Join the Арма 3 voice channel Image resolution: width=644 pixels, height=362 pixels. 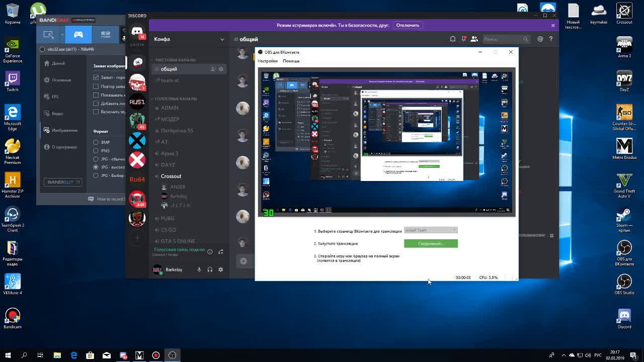[189, 153]
